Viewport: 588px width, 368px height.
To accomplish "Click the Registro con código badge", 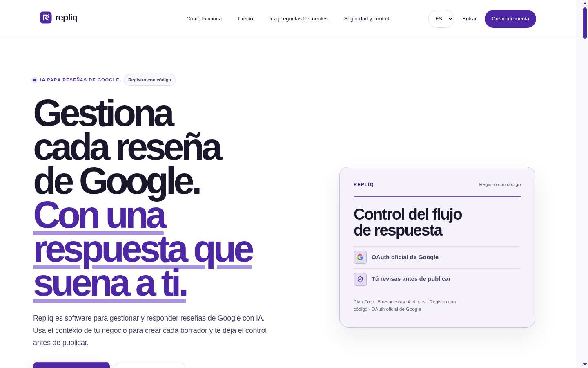I will [x=149, y=80].
